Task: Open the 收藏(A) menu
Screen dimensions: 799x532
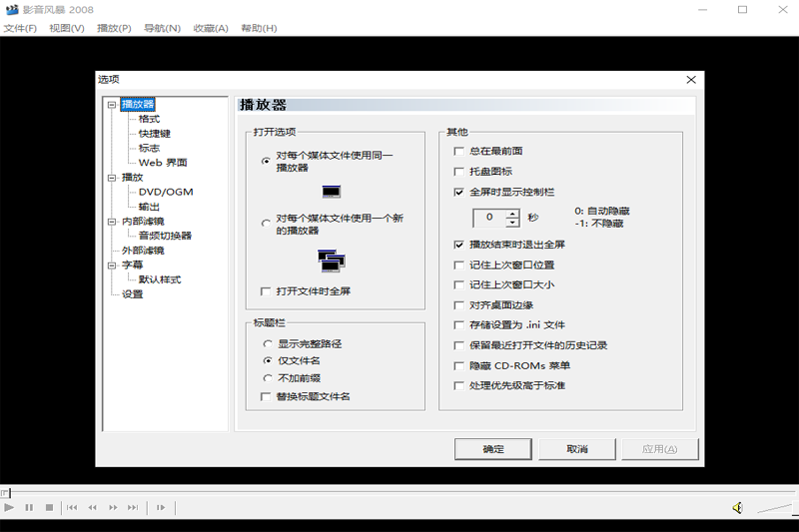Action: tap(211, 28)
